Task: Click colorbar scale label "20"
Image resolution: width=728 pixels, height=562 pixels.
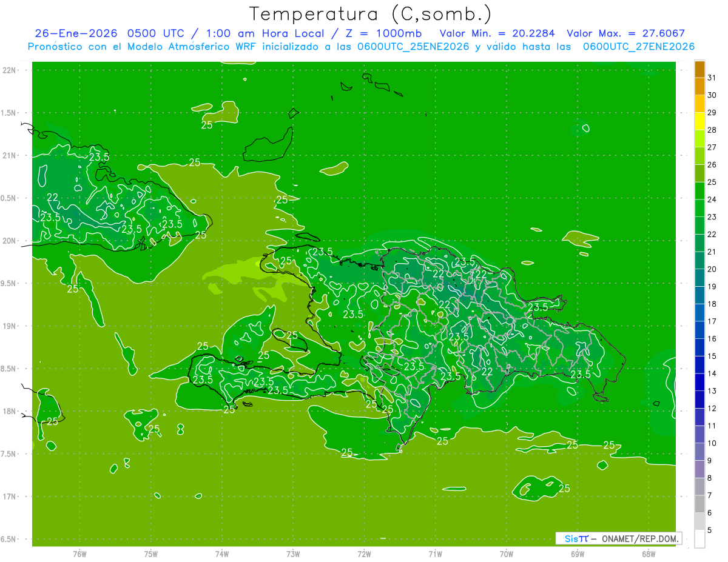Action: pyautogui.click(x=712, y=269)
